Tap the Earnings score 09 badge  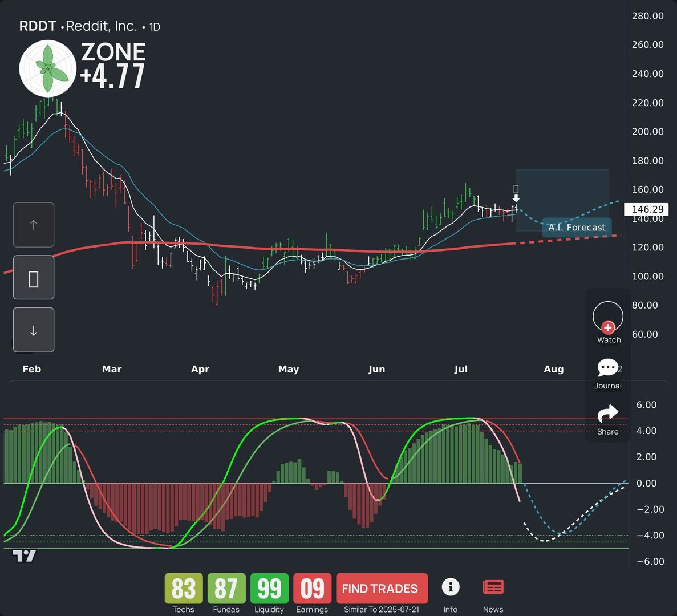point(312,589)
